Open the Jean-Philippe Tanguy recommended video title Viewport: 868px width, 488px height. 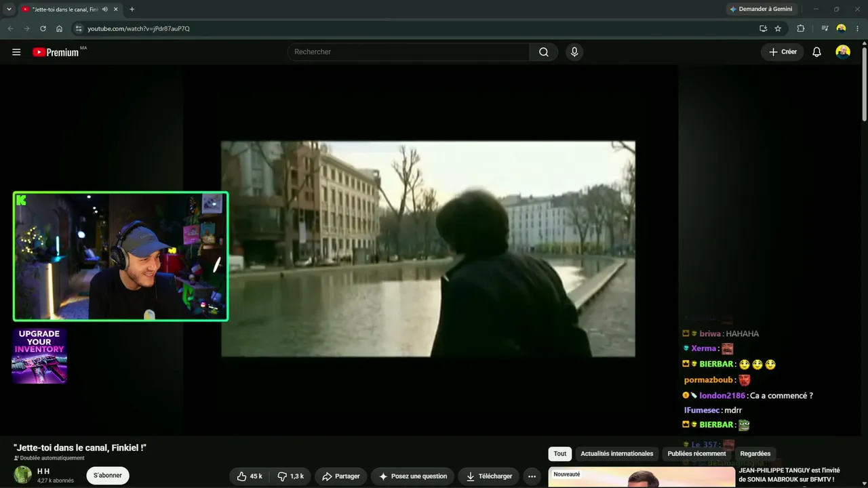(x=789, y=475)
